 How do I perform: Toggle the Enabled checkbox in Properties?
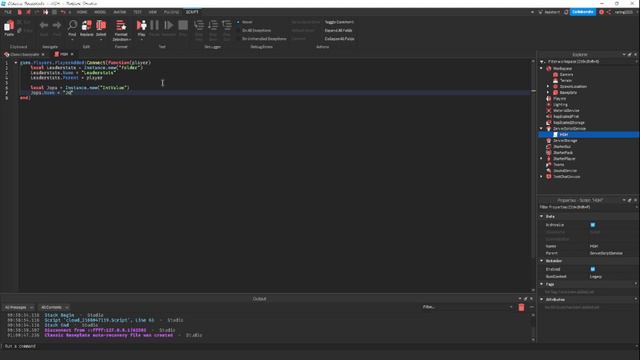click(x=593, y=269)
